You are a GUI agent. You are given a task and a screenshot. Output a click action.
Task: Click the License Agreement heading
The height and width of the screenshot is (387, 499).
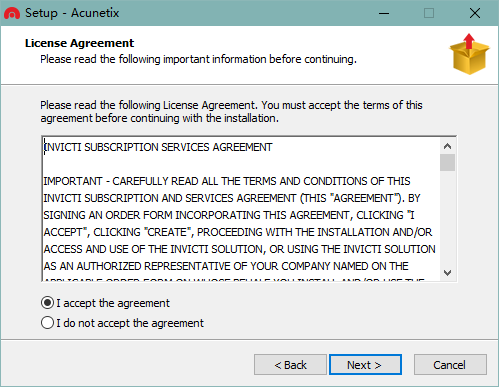pyautogui.click(x=79, y=43)
